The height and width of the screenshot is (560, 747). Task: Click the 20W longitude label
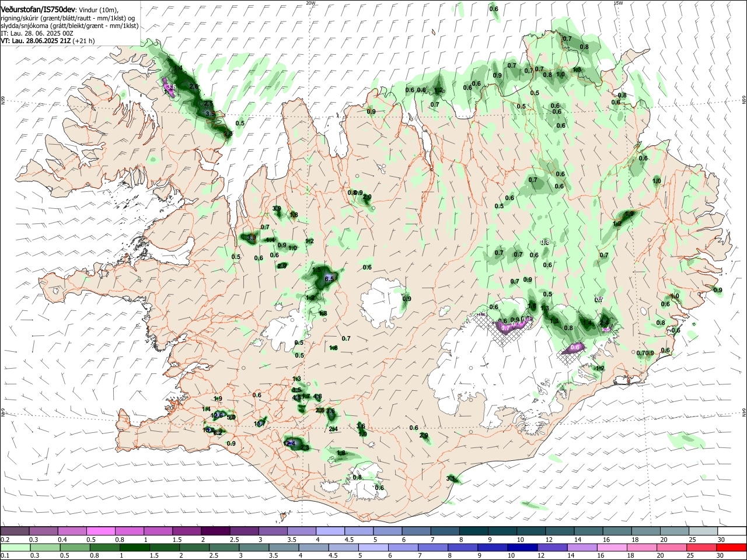point(310,3)
